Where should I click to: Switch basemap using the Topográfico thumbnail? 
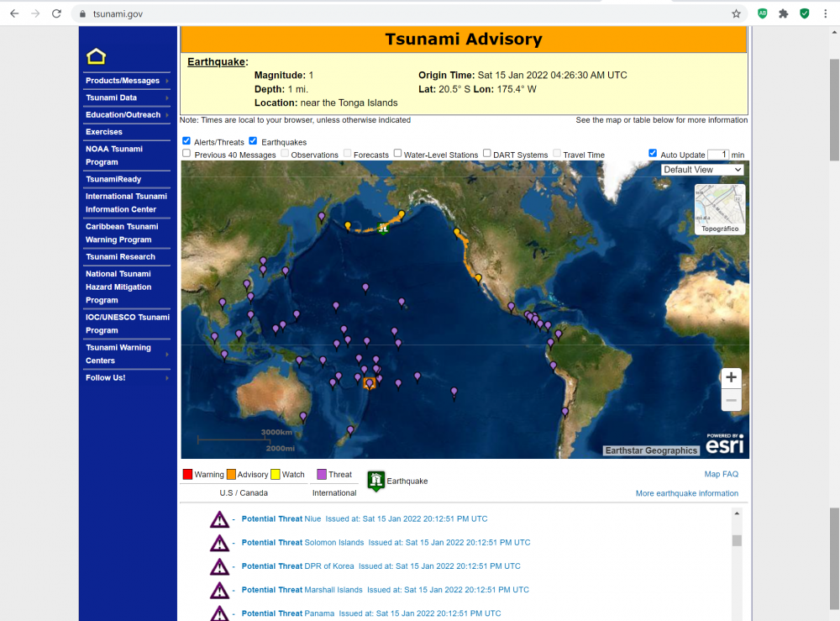[719, 209]
